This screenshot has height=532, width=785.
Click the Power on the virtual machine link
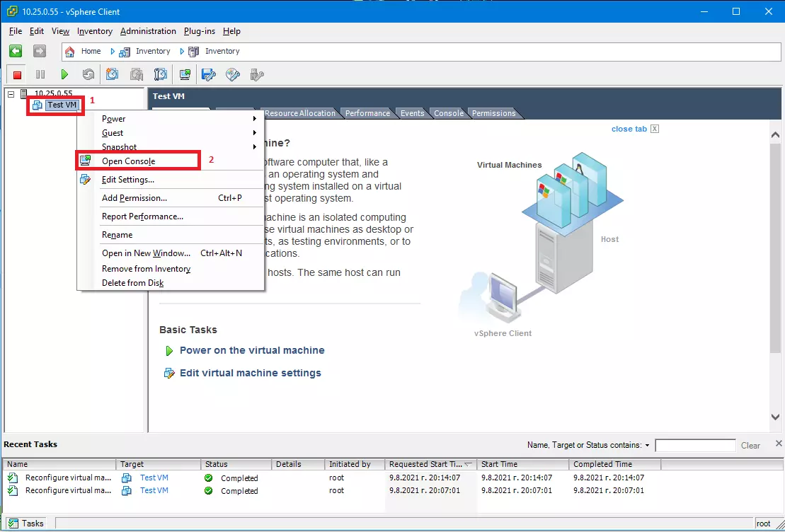pyautogui.click(x=252, y=350)
